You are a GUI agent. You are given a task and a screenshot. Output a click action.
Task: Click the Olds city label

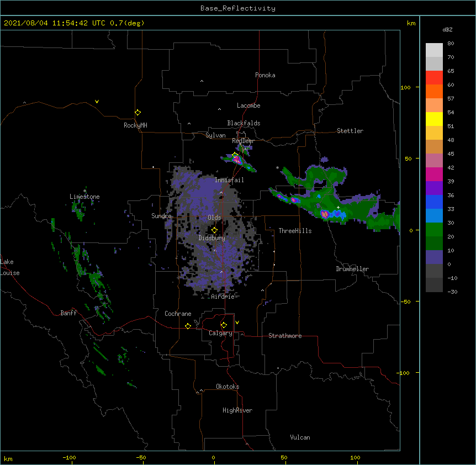[x=214, y=218]
